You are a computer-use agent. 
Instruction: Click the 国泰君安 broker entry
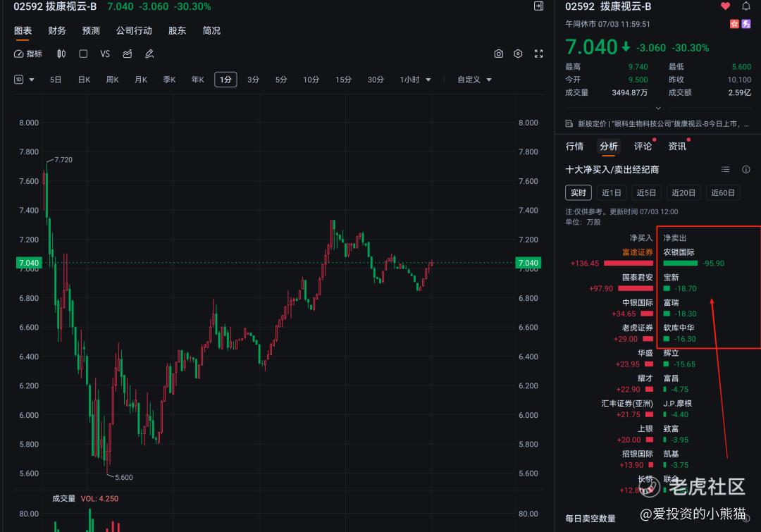[638, 277]
